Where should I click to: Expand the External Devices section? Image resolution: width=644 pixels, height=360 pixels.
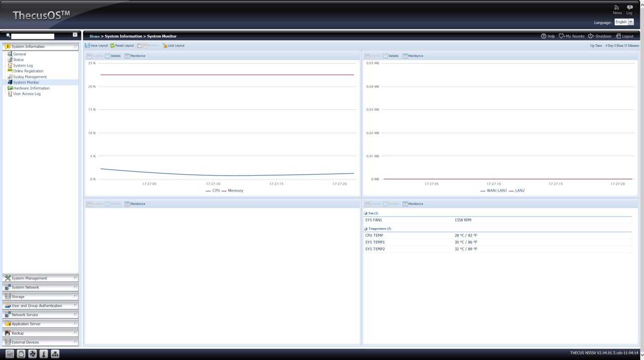click(40, 342)
